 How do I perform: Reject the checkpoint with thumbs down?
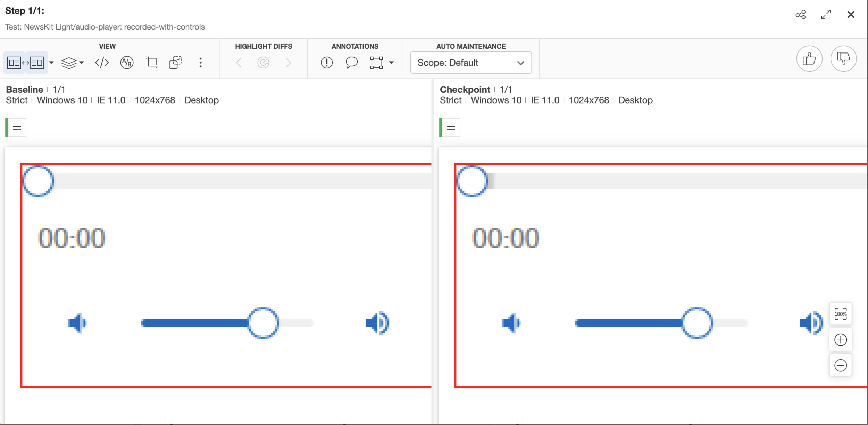843,59
